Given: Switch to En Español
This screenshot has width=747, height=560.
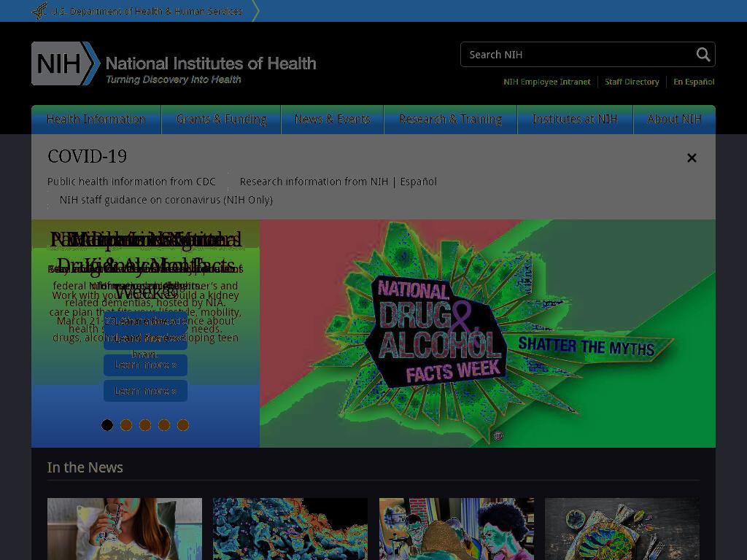Looking at the screenshot, I should click(694, 82).
